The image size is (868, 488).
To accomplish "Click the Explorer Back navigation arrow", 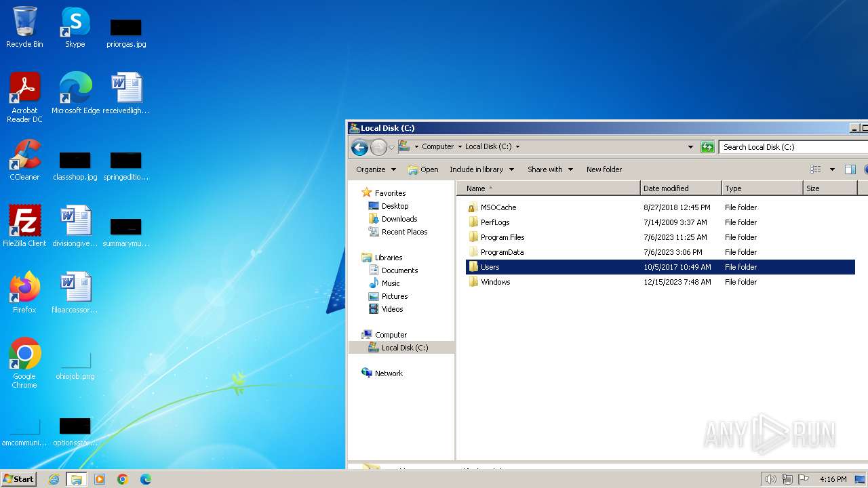I will 360,146.
